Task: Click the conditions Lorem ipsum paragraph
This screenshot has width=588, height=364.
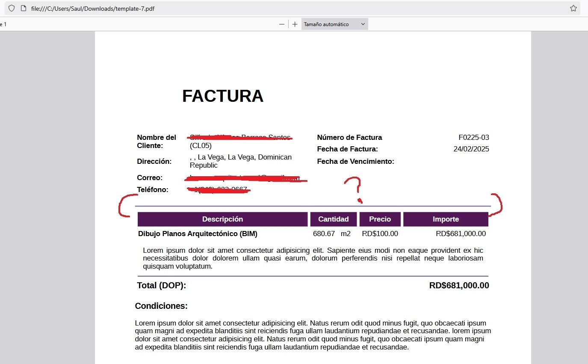Action: pyautogui.click(x=313, y=335)
